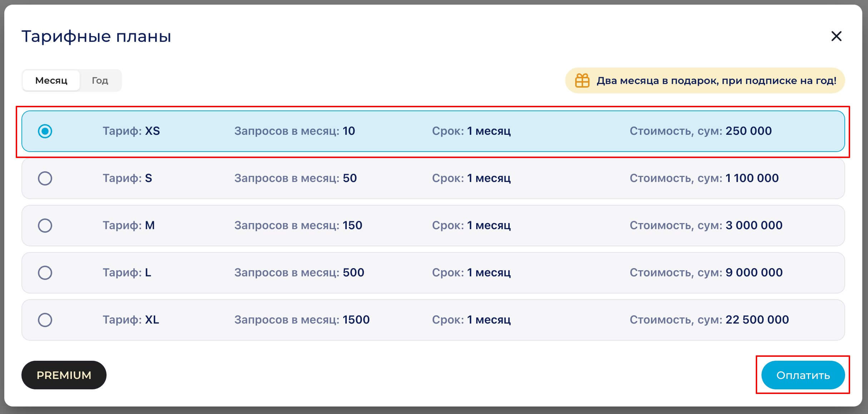The height and width of the screenshot is (414, 868).
Task: Click 'Тариф: S' label
Action: tap(127, 178)
